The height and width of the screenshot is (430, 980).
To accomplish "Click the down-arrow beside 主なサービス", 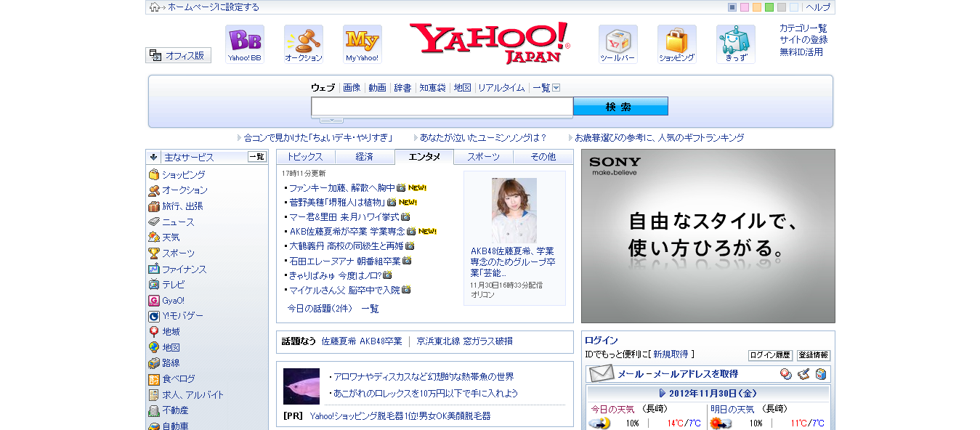I will coord(154,157).
